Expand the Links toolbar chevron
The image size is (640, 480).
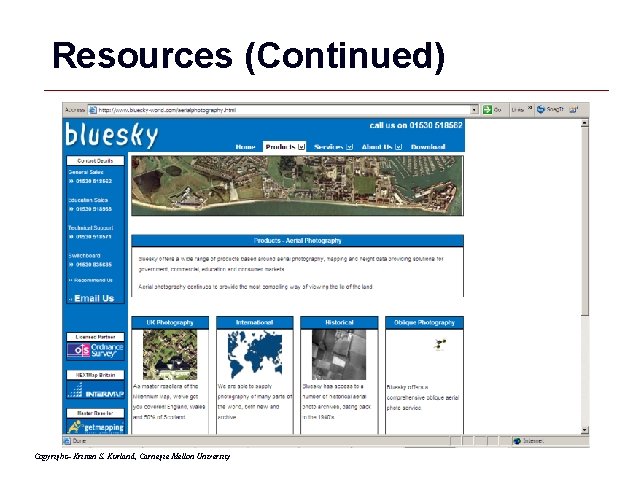(530, 108)
